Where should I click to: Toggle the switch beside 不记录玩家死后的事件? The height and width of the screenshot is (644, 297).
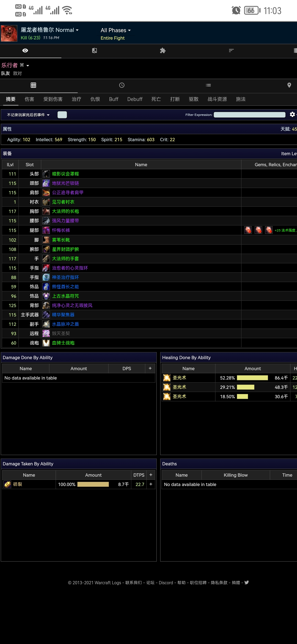point(62,115)
